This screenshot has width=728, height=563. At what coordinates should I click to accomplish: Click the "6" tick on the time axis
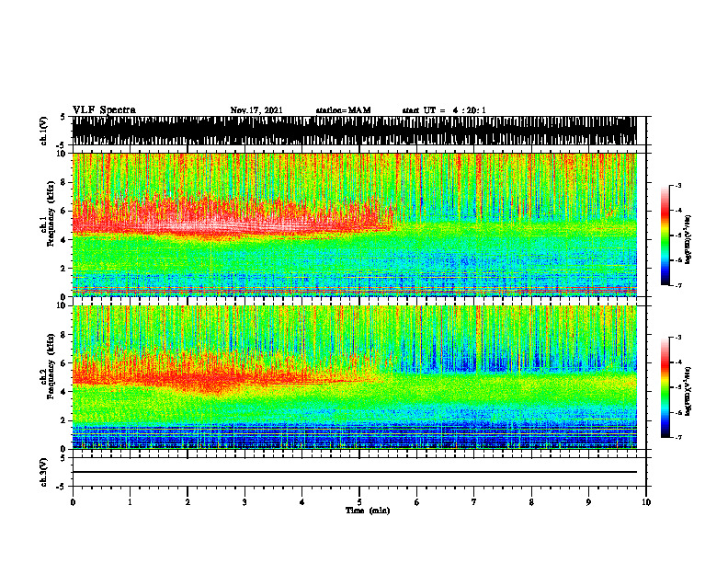417,502
